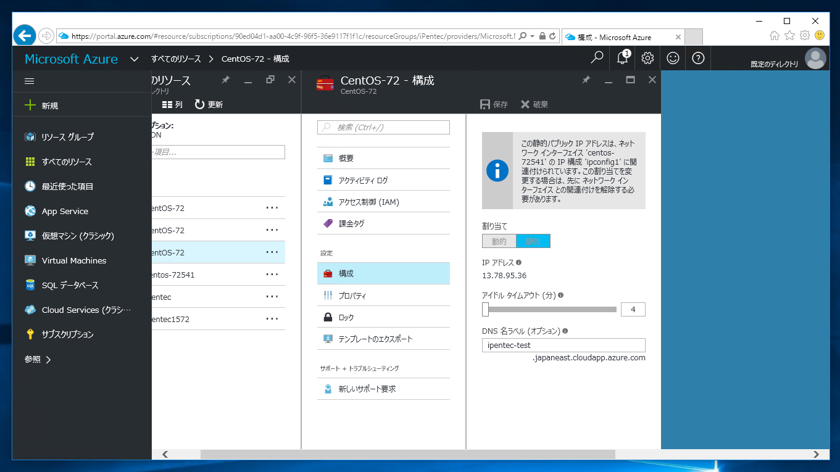Click 破棄 discard button
The width and height of the screenshot is (840, 472).
pyautogui.click(x=535, y=104)
